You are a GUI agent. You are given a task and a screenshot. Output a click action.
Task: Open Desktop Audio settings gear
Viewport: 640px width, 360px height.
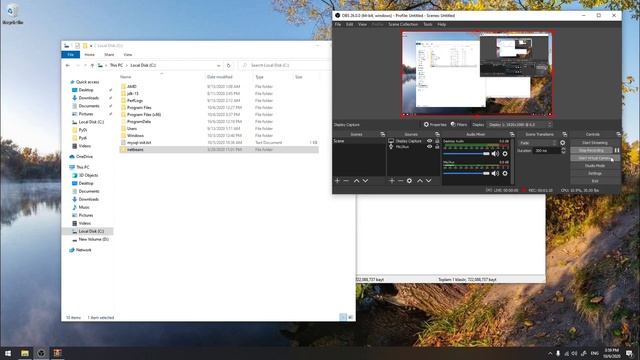point(505,153)
